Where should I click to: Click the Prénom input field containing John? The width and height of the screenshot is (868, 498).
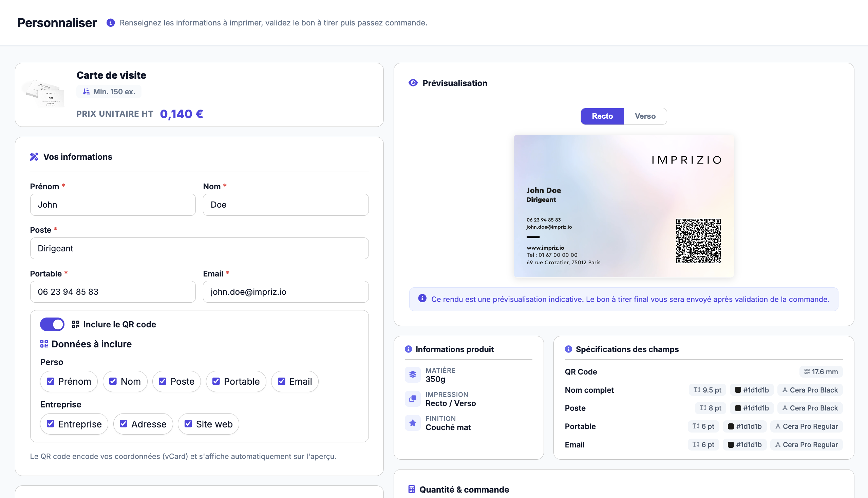[x=113, y=205]
